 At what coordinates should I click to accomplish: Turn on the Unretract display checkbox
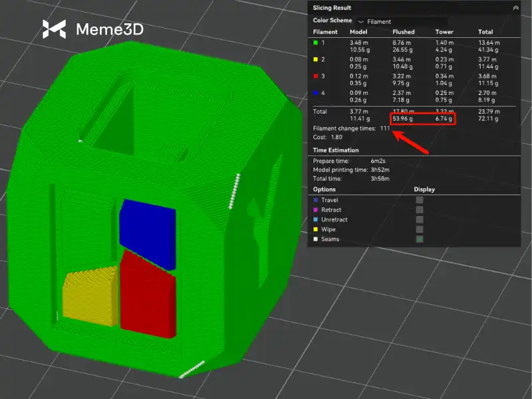point(419,219)
